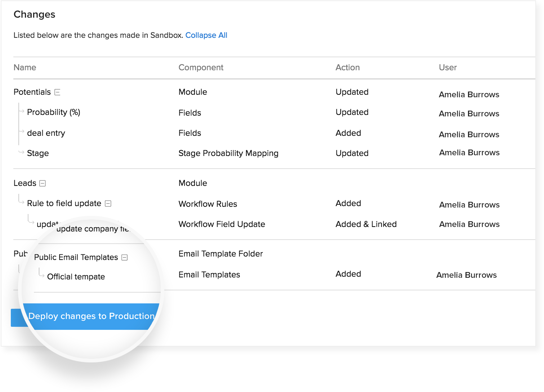Click the Public Email Templates name
This screenshot has width=544, height=392.
(76, 257)
